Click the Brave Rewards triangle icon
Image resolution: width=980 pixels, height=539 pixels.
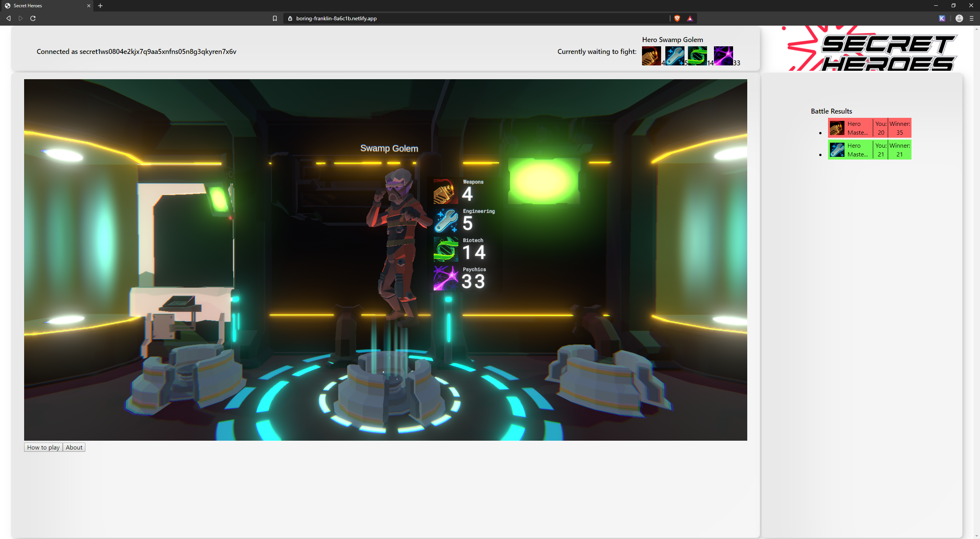(690, 18)
